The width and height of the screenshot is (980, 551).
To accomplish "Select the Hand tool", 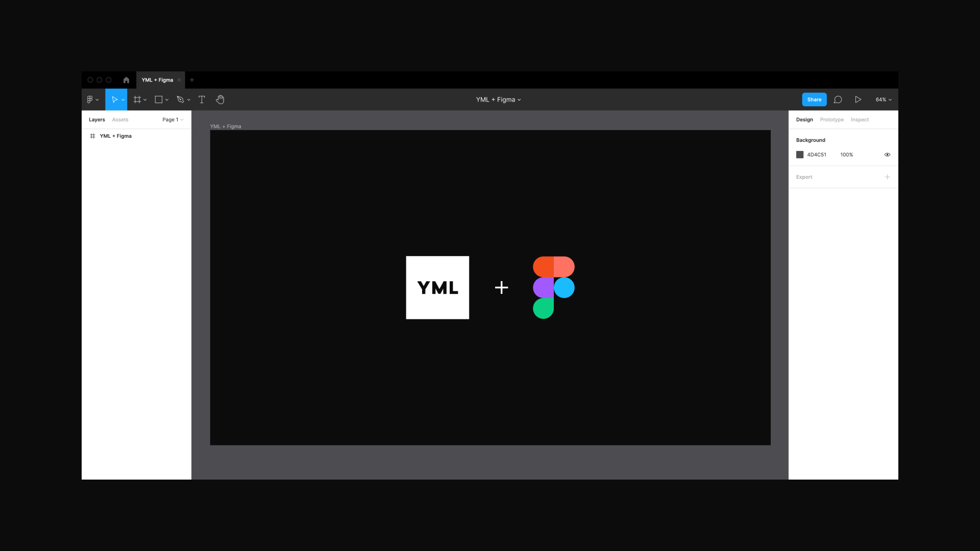I will 220,99.
